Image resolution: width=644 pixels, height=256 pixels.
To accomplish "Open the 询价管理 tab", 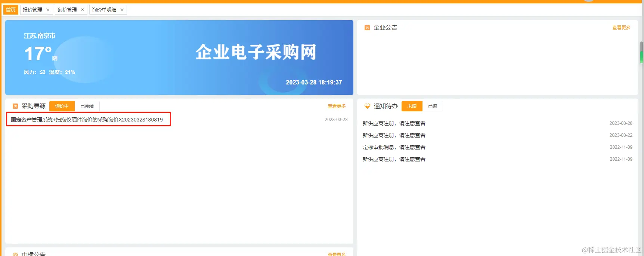I will (x=67, y=10).
